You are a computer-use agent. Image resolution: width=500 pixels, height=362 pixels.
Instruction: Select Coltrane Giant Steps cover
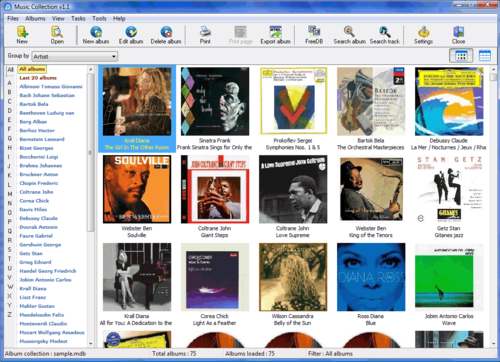click(215, 189)
